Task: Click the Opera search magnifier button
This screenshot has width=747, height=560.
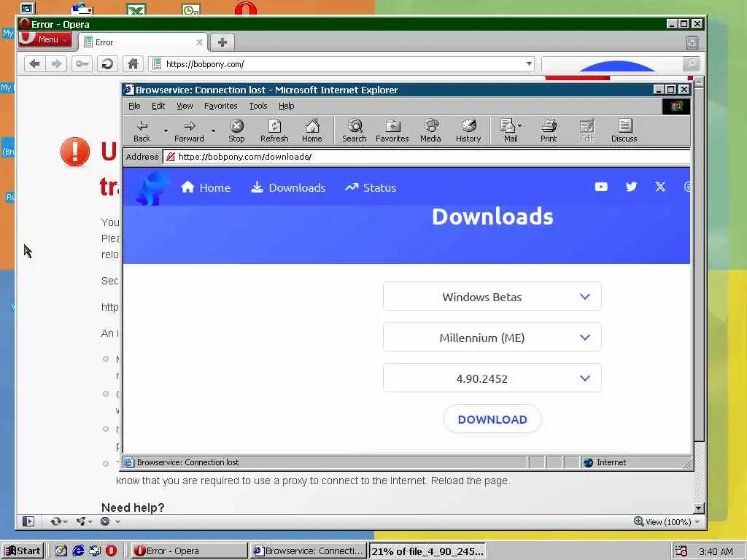Action: 691,64
